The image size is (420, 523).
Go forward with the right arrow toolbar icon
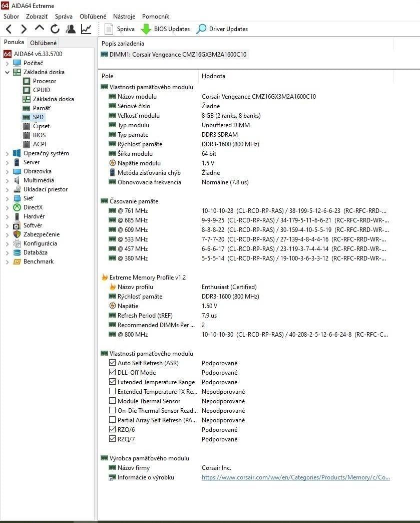pyautogui.click(x=24, y=29)
